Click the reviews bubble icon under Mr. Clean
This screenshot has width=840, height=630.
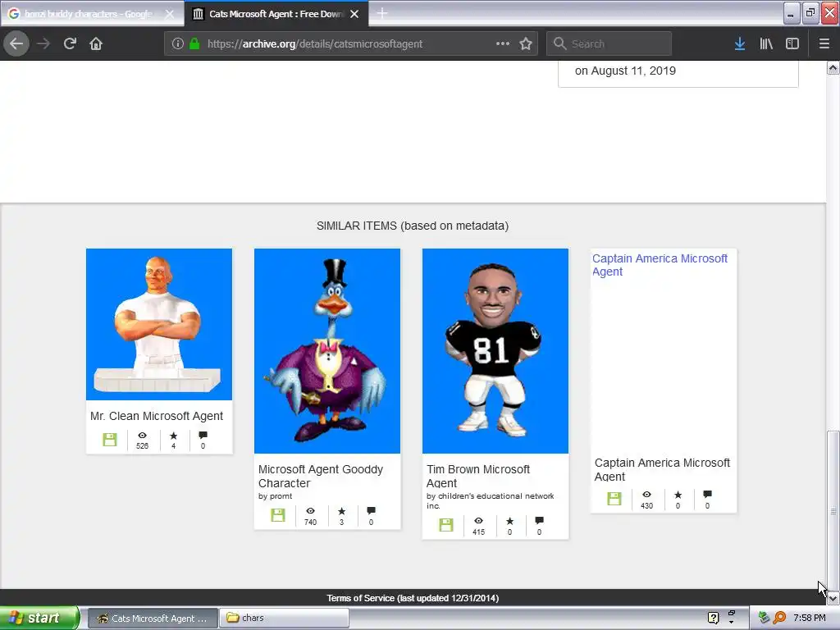click(203, 436)
